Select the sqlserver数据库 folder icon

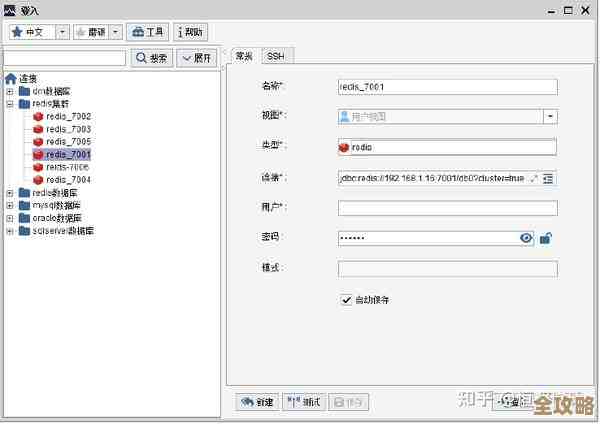tap(24, 231)
